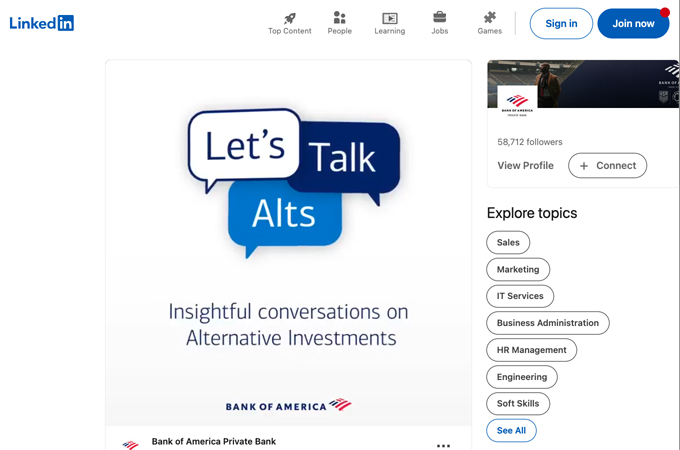Click the LinkedIn logo
The height and width of the screenshot is (450, 680).
pyautogui.click(x=42, y=23)
